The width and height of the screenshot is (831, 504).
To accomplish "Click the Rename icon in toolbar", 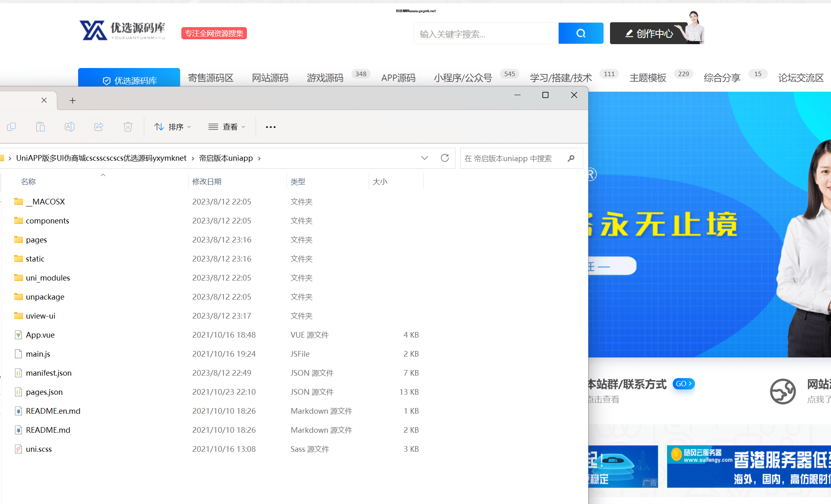I will 70,127.
